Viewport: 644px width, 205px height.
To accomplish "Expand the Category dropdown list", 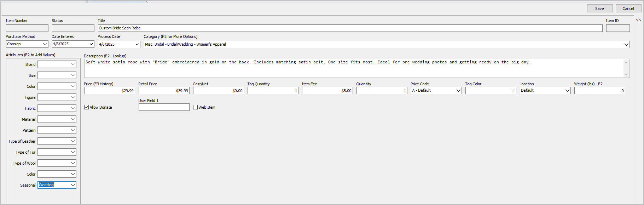I will point(626,44).
